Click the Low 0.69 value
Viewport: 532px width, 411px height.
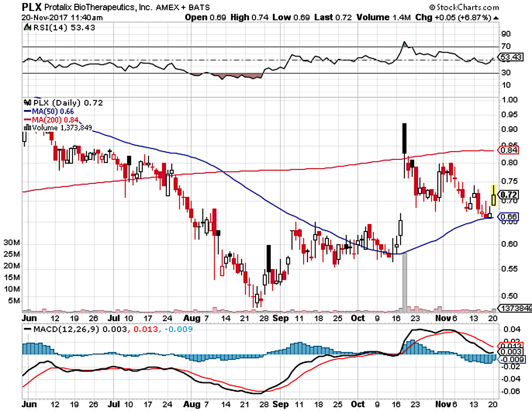tap(291, 17)
